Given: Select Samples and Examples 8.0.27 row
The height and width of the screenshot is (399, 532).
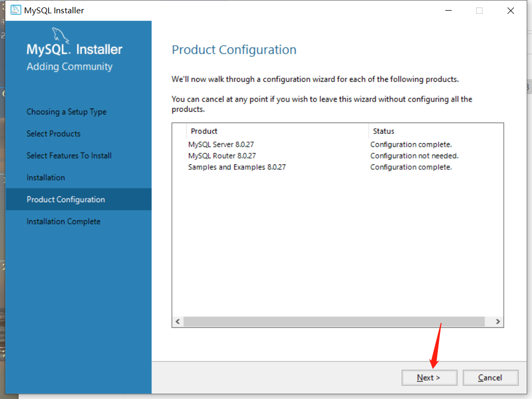Looking at the screenshot, I should (x=338, y=167).
